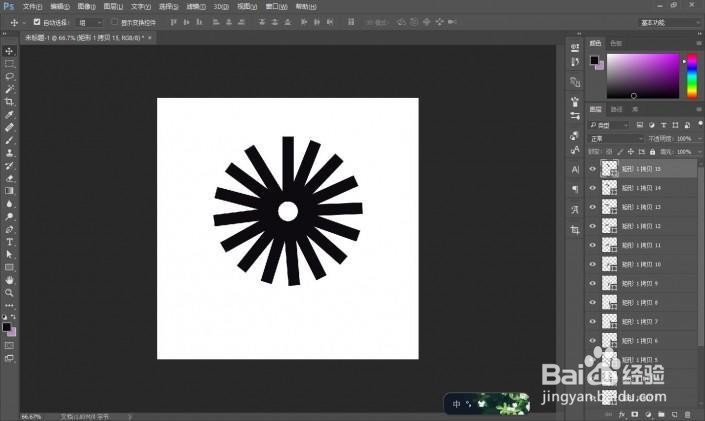The height and width of the screenshot is (421, 705).
Task: Open the Layers panel flyout menu
Action: (699, 109)
